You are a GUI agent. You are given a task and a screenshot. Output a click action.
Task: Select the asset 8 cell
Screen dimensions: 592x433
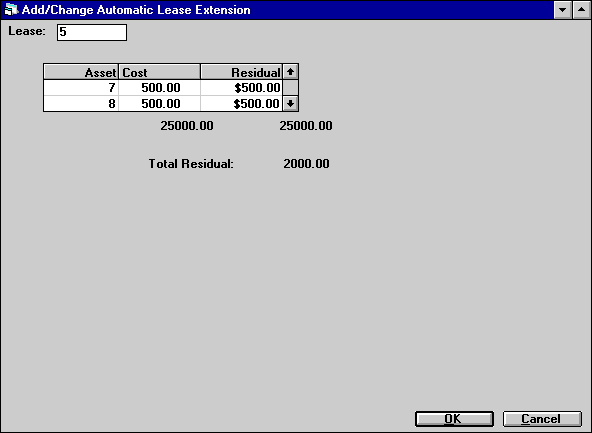(x=81, y=103)
